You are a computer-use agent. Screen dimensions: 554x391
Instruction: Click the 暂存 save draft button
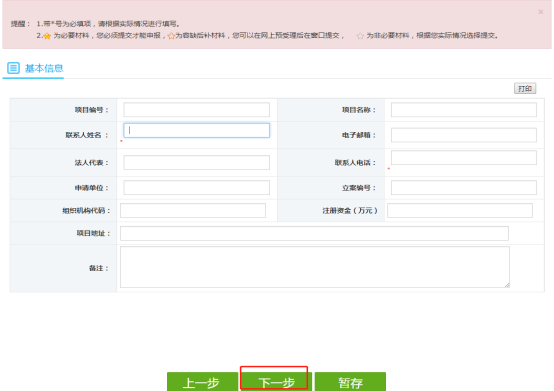point(350,382)
